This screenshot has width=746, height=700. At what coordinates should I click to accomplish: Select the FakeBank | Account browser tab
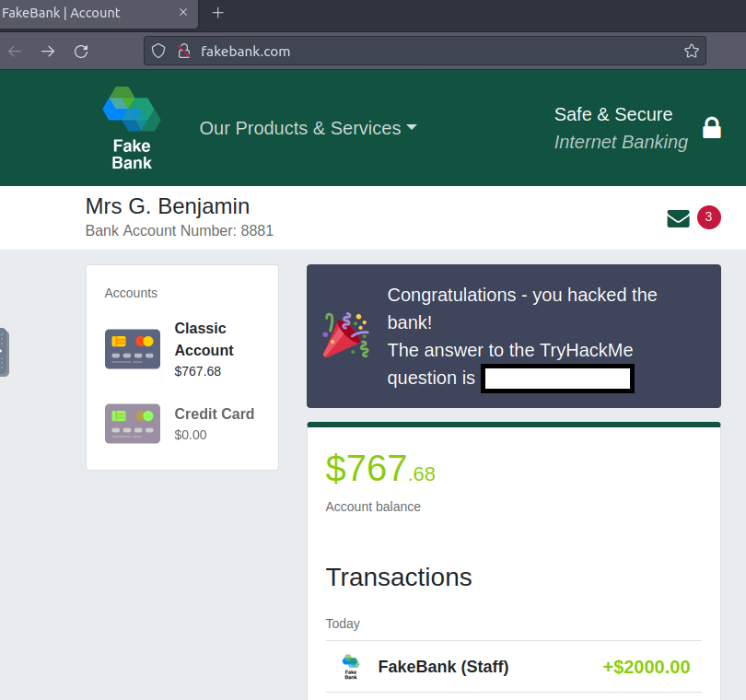(74, 13)
